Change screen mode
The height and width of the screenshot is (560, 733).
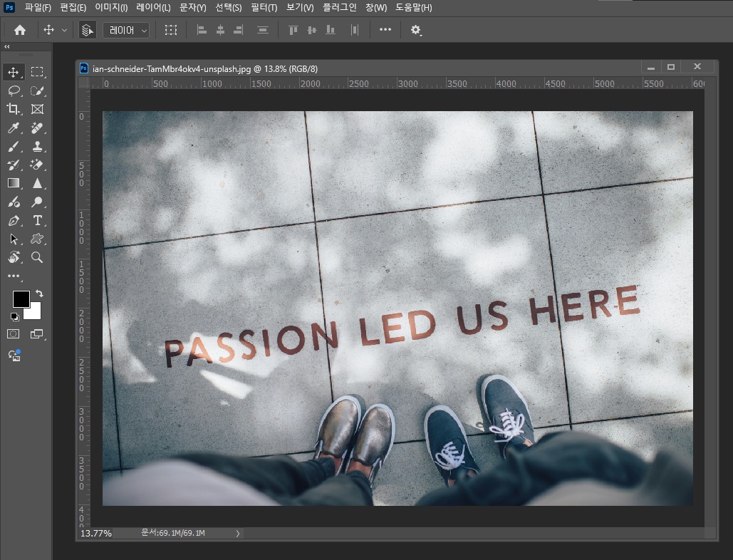(36, 333)
